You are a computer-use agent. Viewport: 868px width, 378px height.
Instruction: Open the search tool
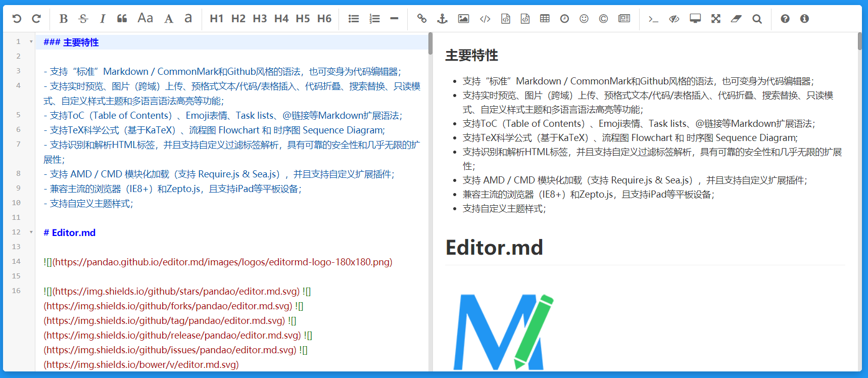[x=757, y=19]
